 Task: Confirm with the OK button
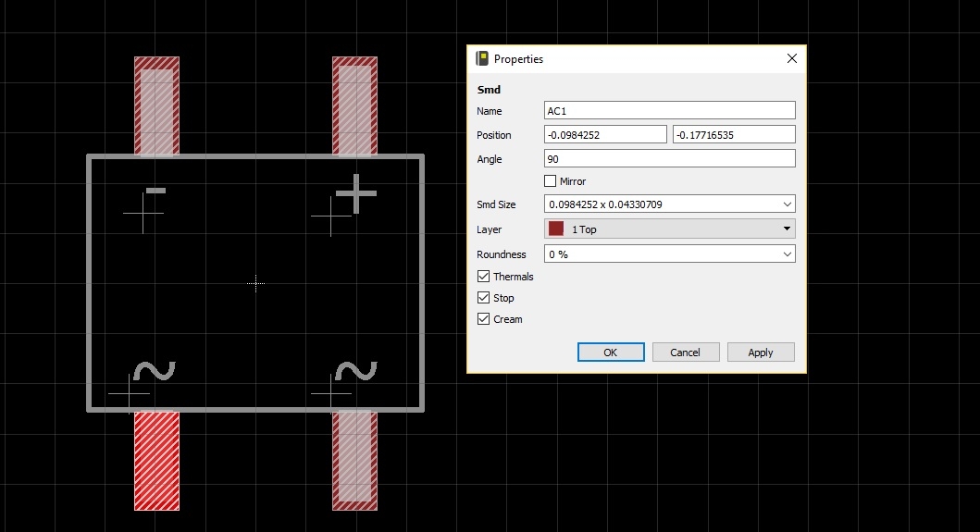611,352
